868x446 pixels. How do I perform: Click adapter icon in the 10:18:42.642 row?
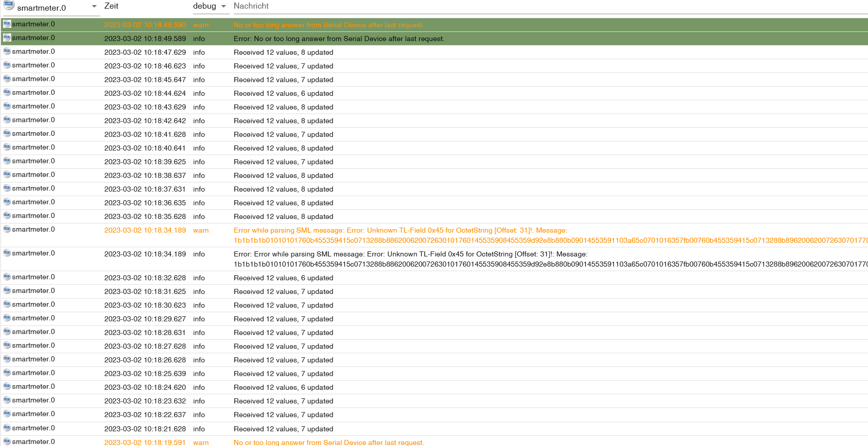coord(7,120)
